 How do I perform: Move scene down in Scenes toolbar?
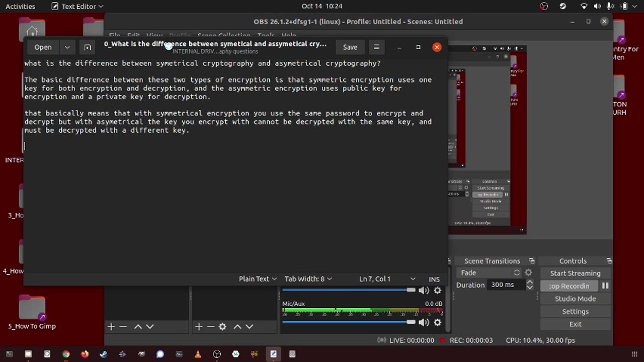(x=149, y=326)
